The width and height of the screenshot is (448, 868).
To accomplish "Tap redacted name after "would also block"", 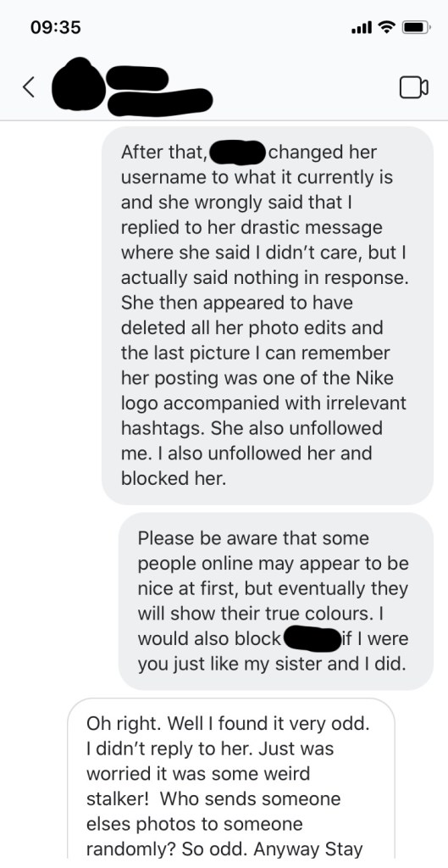I will point(312,639).
